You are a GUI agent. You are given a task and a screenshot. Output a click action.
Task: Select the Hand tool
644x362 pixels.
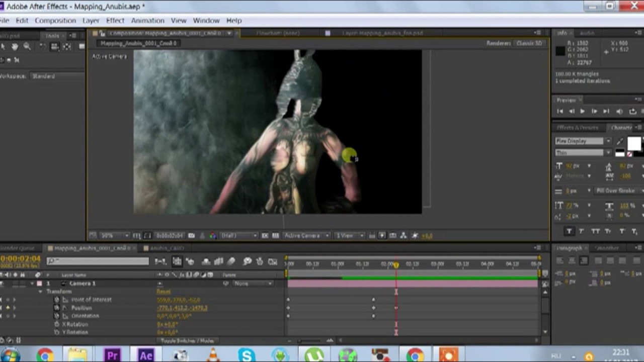pos(15,47)
